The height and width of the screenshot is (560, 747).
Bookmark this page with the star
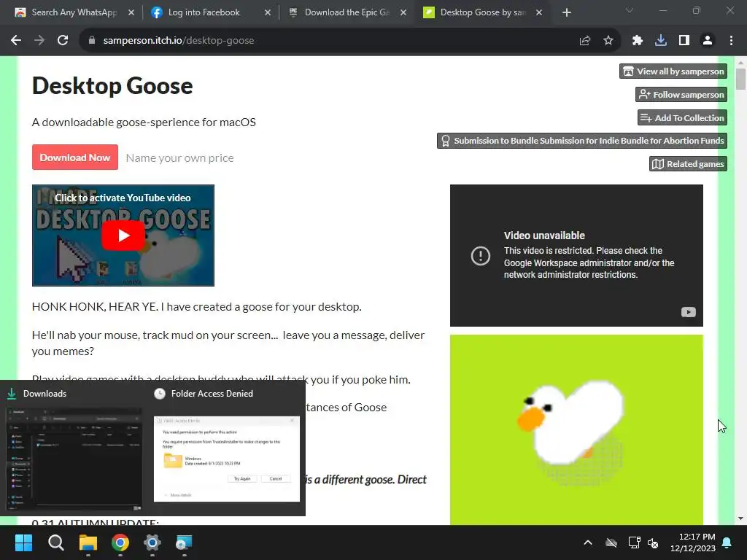[x=608, y=41]
